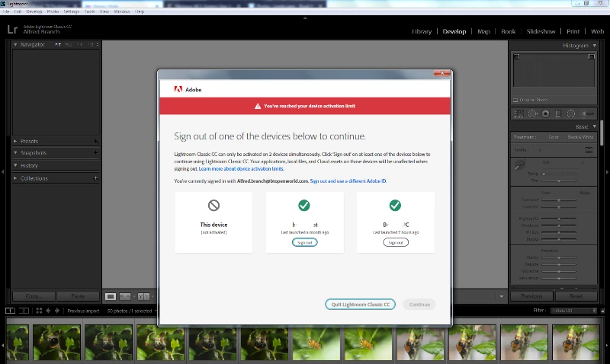The image size is (610, 364).
Task: Open the Map module
Action: coord(483,31)
